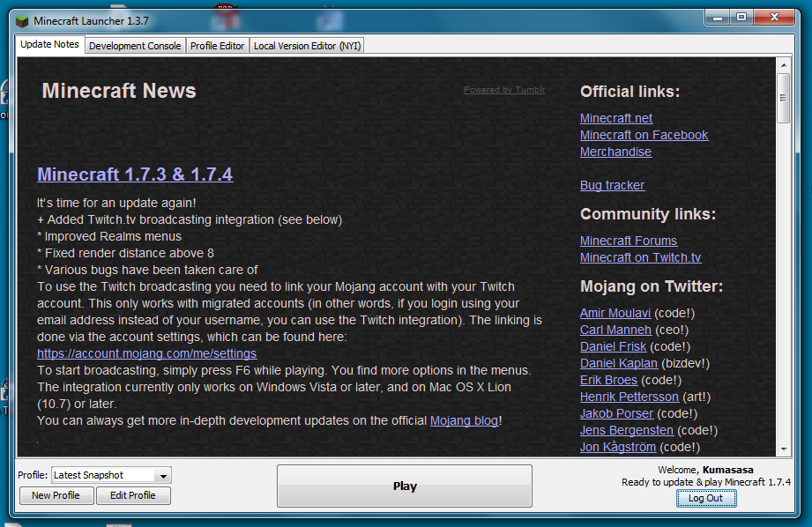This screenshot has width=812, height=527.
Task: Click the Edit Profile button
Action: (x=133, y=495)
